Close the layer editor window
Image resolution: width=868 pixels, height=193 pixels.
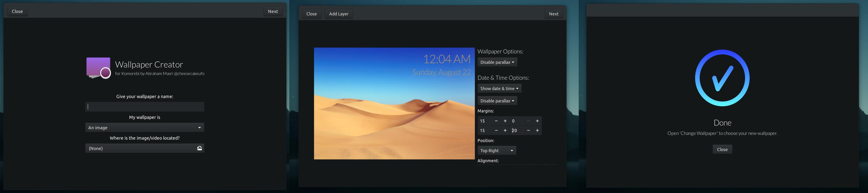311,14
